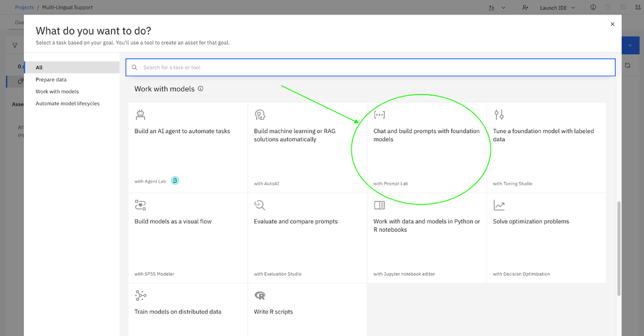The height and width of the screenshot is (336, 644).
Task: Open the federated learning distributed data icon
Action: [x=140, y=295]
